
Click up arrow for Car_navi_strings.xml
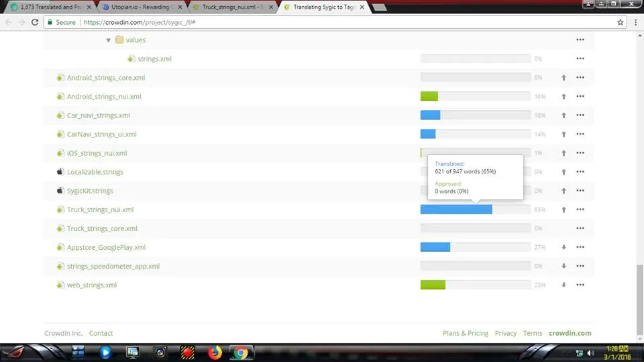563,116
